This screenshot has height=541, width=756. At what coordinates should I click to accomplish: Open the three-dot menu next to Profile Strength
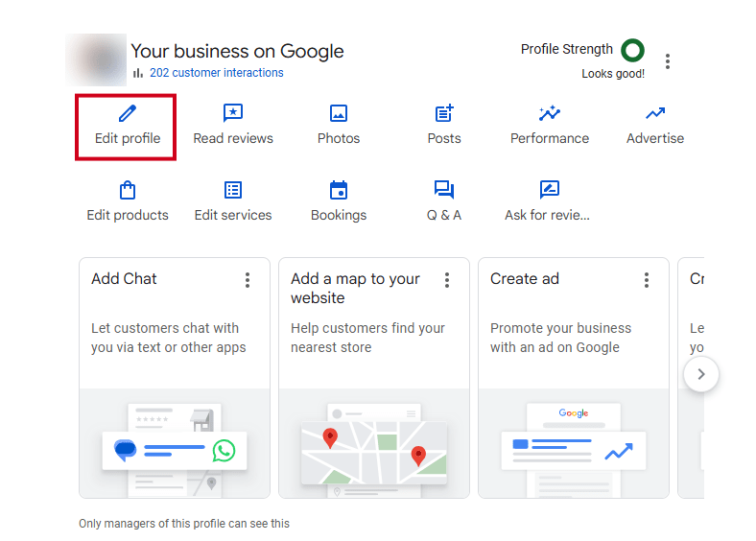[668, 61]
